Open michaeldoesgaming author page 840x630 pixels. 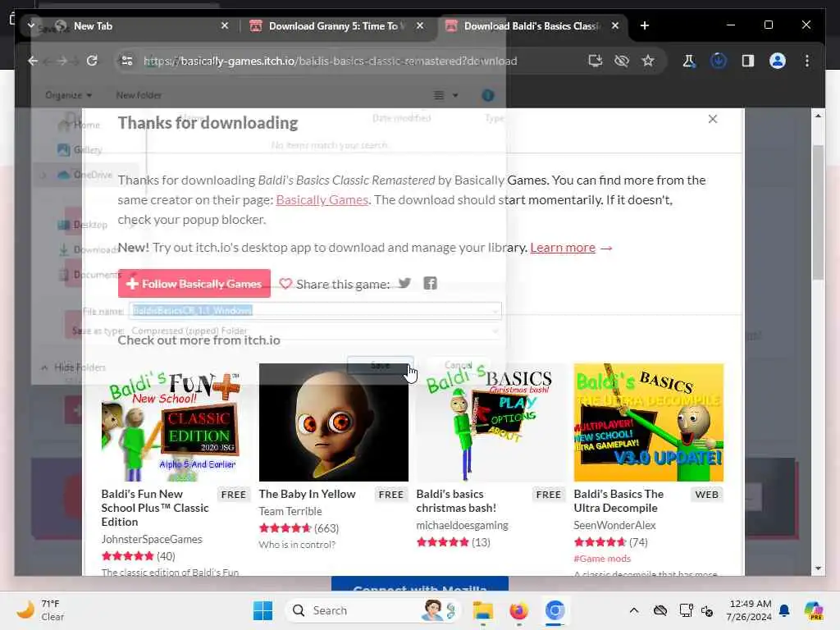(x=463, y=526)
